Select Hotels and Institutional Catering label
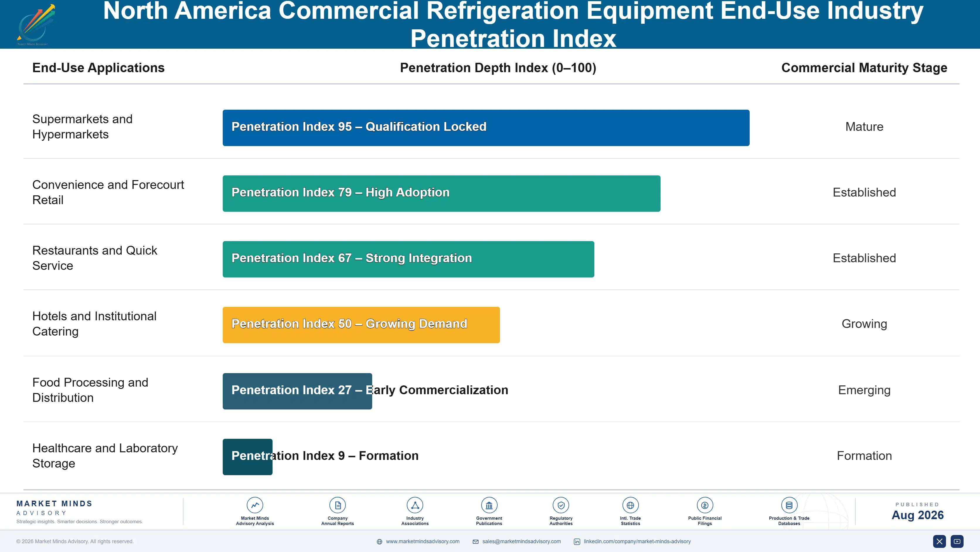The height and width of the screenshot is (552, 980). tap(94, 324)
